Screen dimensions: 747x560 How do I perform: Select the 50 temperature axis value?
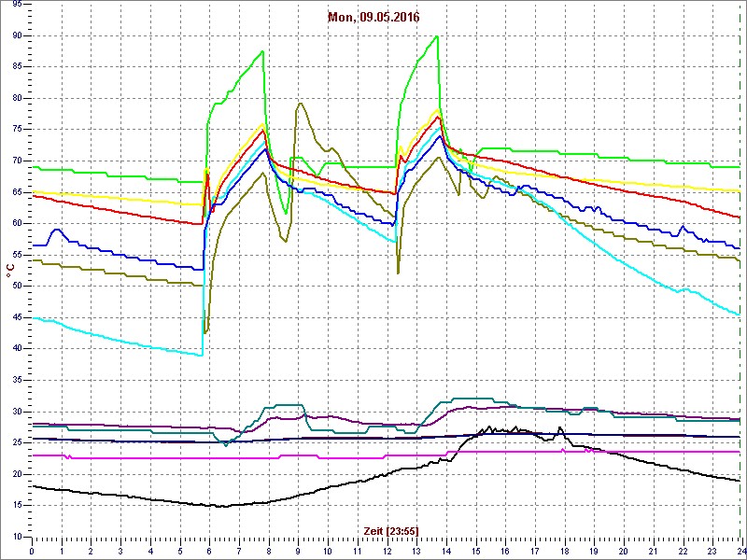(x=16, y=287)
